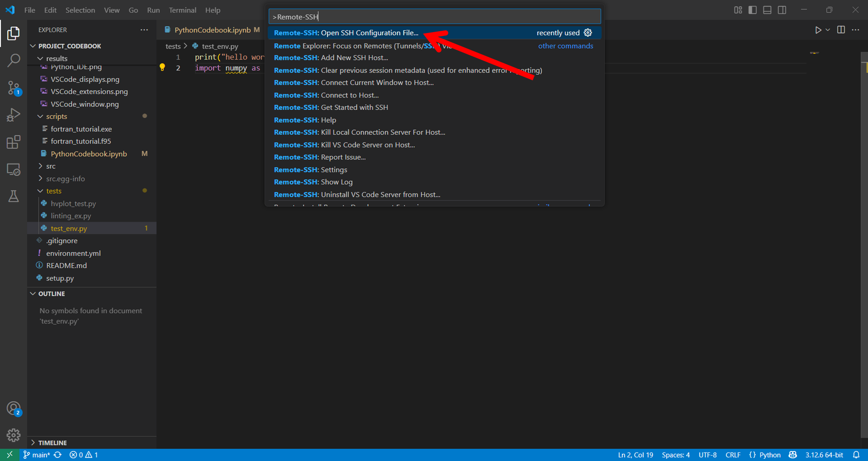Expand the TIMELINE section

point(52,443)
